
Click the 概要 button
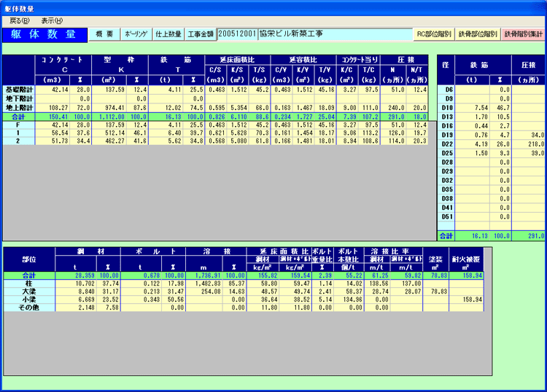(x=104, y=34)
